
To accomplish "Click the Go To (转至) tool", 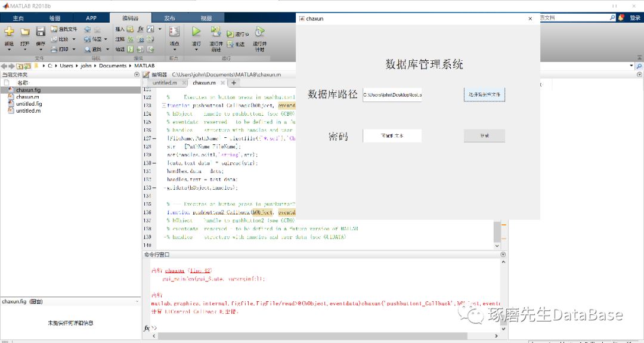I will click(x=93, y=39).
